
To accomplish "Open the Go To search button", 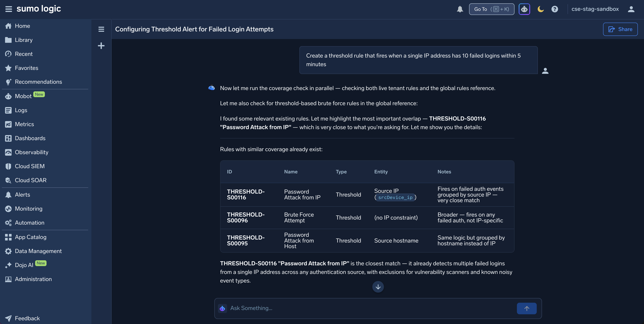I will (x=491, y=9).
